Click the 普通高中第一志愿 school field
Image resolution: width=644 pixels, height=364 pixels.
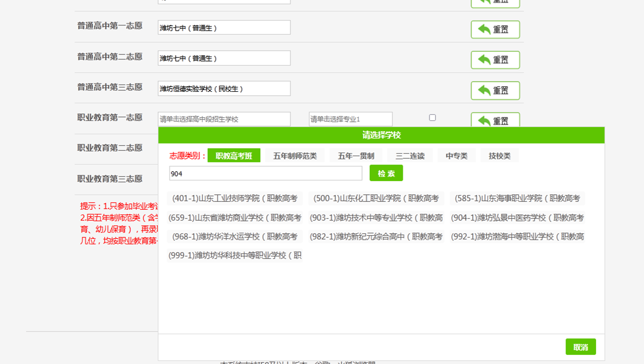coord(224,27)
